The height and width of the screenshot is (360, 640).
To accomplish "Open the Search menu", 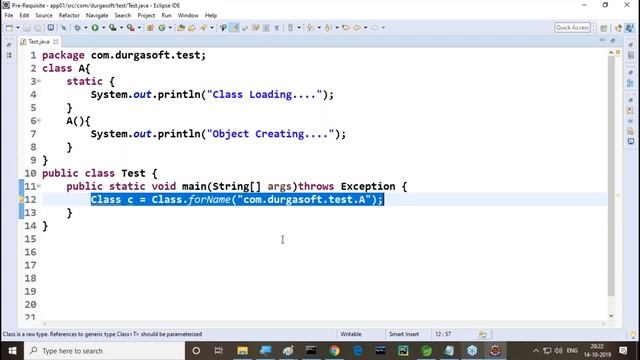I will click(122, 16).
